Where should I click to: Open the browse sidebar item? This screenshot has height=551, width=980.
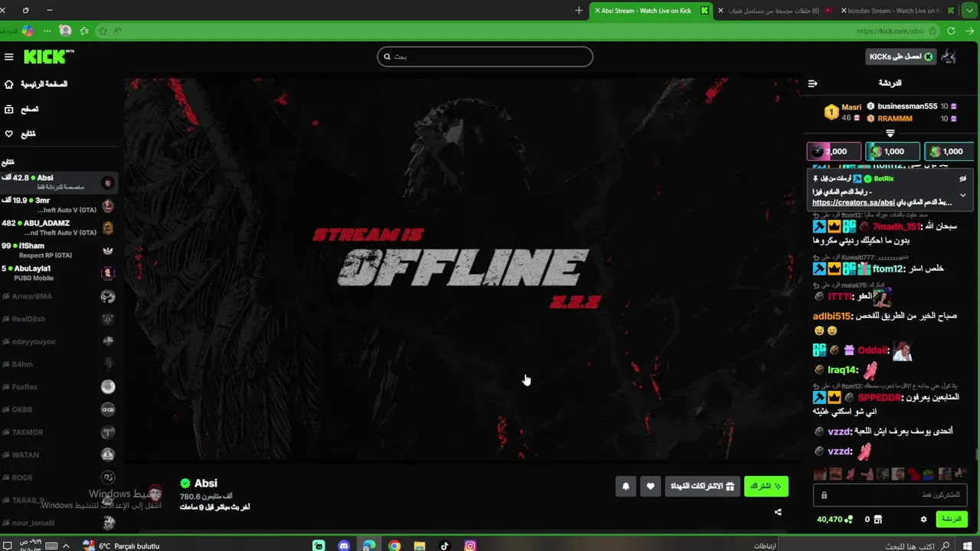tap(22, 109)
